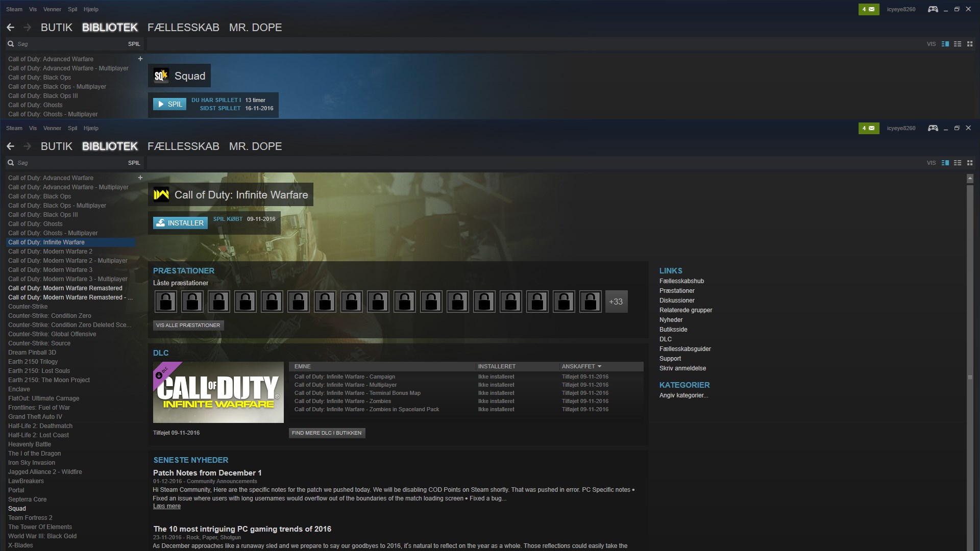Click Zombies in Spaceland Pack DLC row
The height and width of the screenshot is (551, 980).
pos(465,409)
